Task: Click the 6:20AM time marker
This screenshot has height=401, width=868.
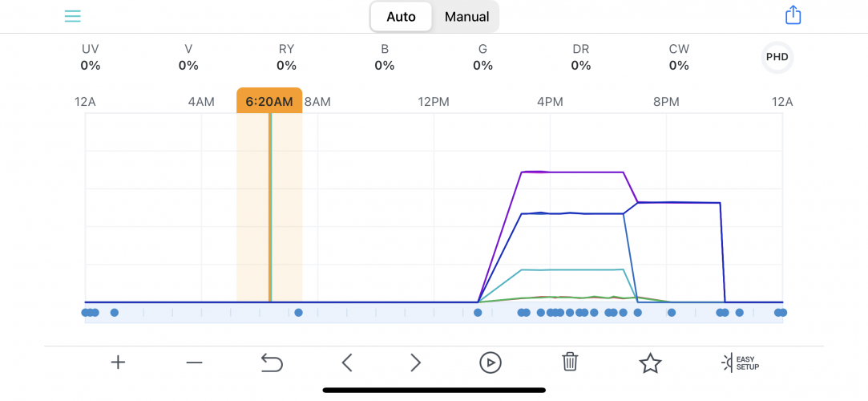Action: point(269,102)
